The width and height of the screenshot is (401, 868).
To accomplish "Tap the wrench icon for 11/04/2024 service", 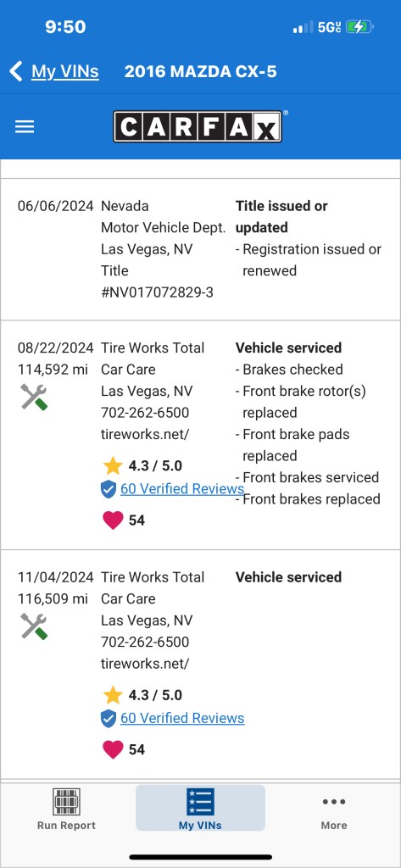I will pyautogui.click(x=34, y=626).
